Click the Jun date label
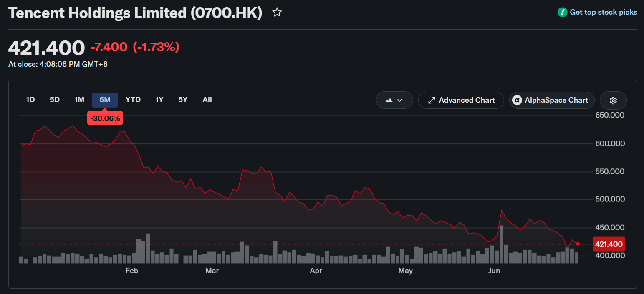This screenshot has width=644, height=294. click(x=494, y=271)
